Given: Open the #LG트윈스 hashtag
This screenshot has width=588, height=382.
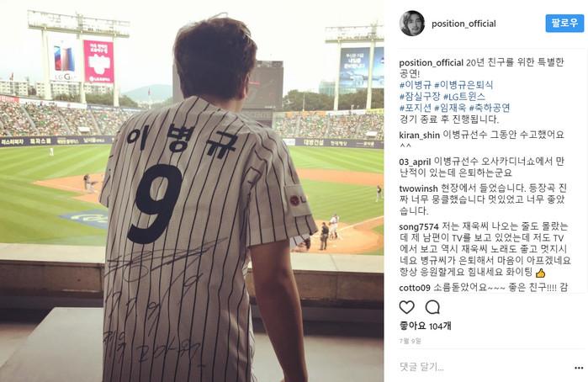Looking at the screenshot, I should point(464,97).
